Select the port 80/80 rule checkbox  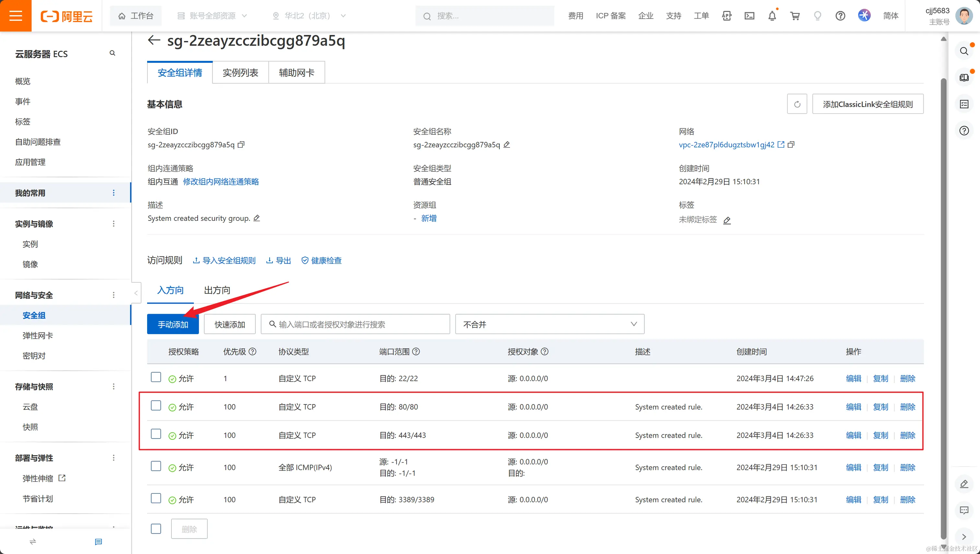coord(156,406)
